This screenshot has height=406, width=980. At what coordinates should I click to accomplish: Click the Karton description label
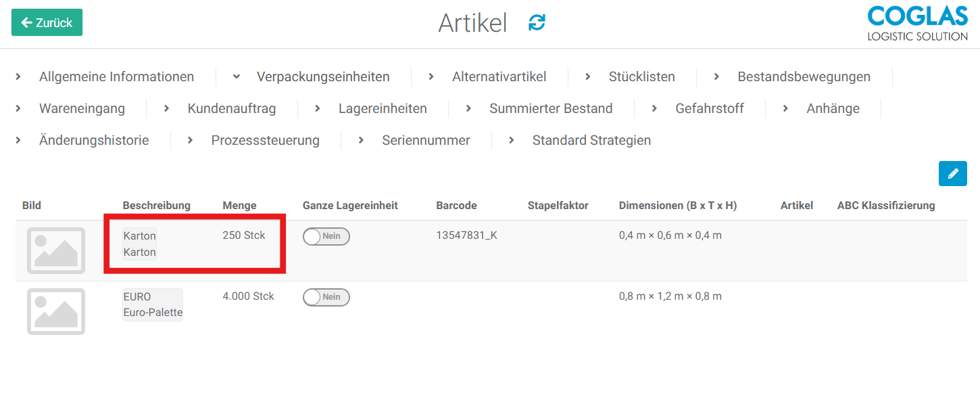[140, 244]
